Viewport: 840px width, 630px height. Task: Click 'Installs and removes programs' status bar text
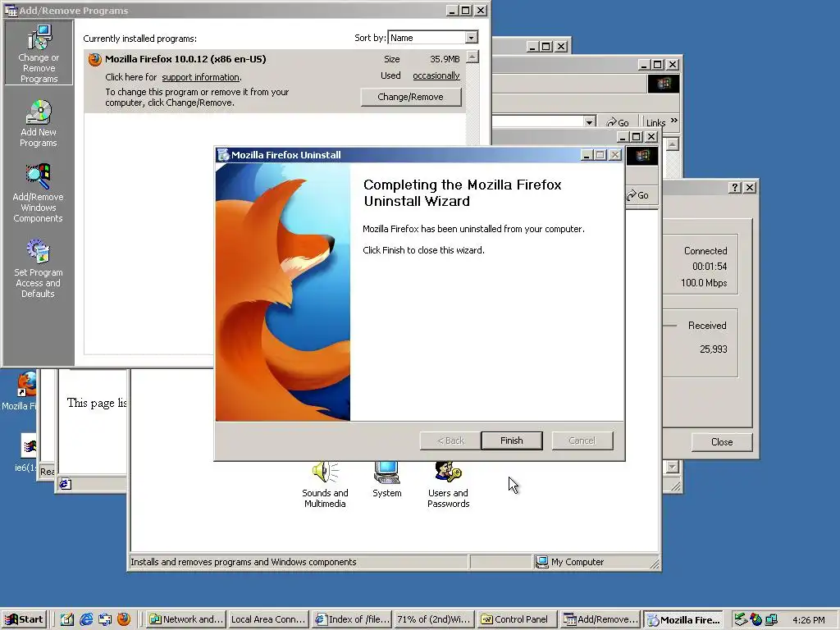(x=243, y=562)
